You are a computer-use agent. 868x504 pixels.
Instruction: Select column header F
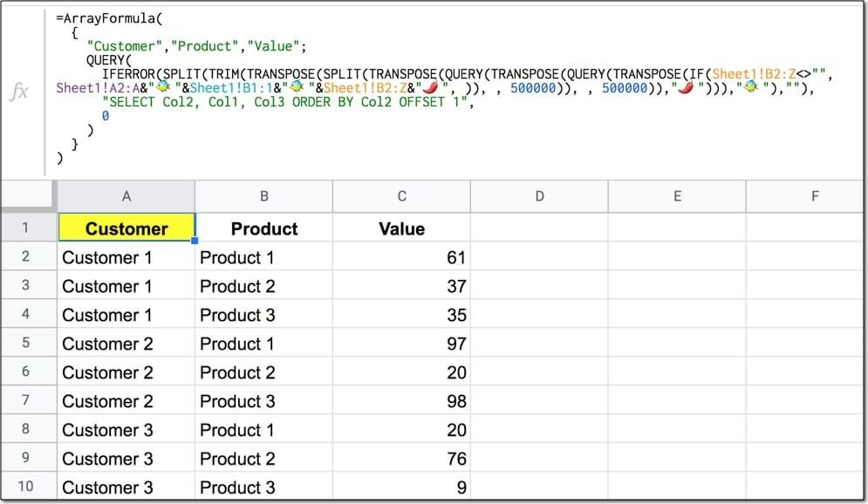point(815,196)
